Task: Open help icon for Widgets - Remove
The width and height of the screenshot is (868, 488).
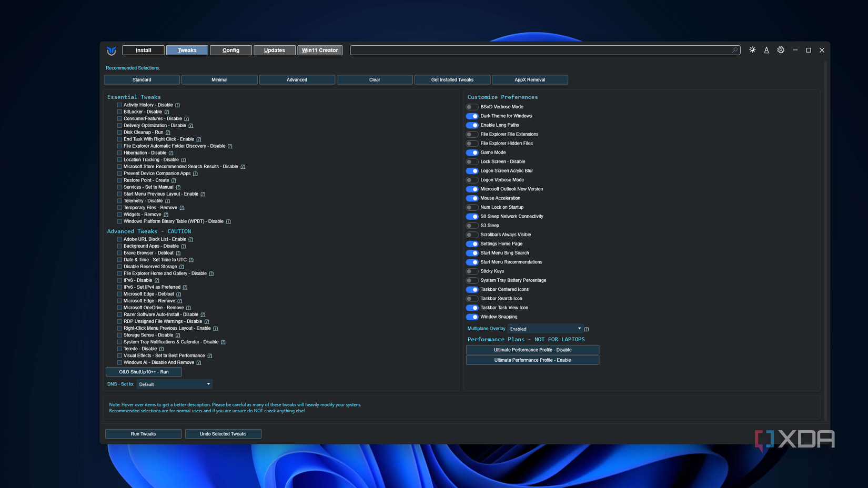Action: tap(166, 215)
